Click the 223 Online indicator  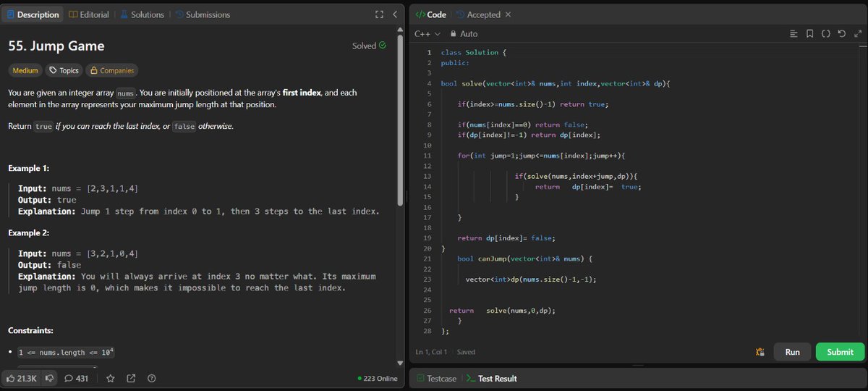(378, 378)
